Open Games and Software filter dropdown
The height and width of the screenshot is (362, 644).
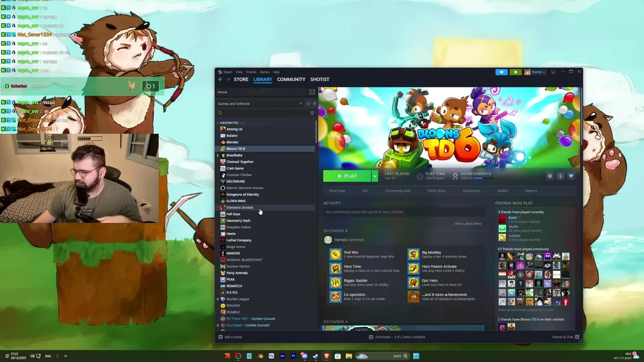[260, 104]
